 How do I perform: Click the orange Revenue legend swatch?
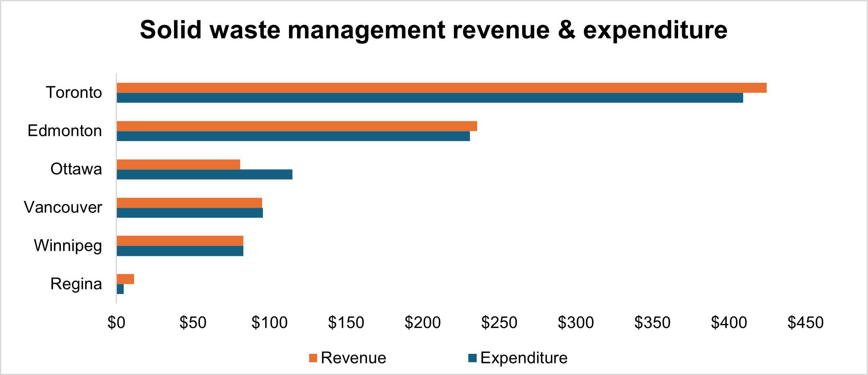(313, 358)
